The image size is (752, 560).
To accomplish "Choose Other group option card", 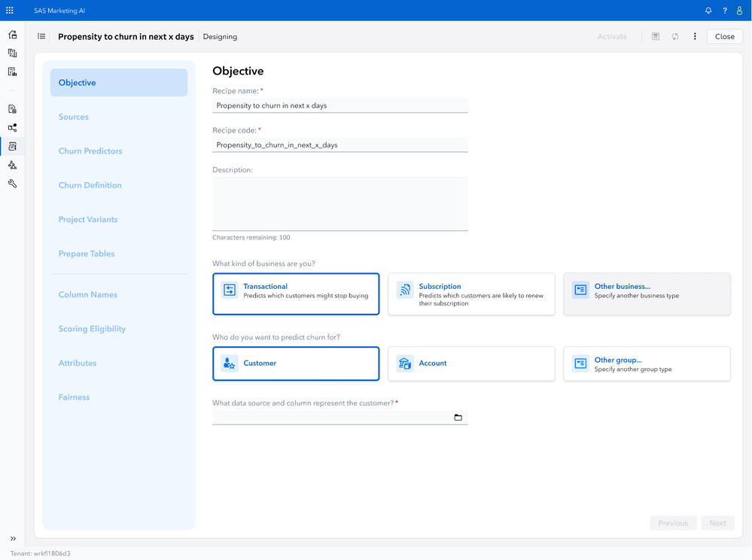I will pos(647,364).
